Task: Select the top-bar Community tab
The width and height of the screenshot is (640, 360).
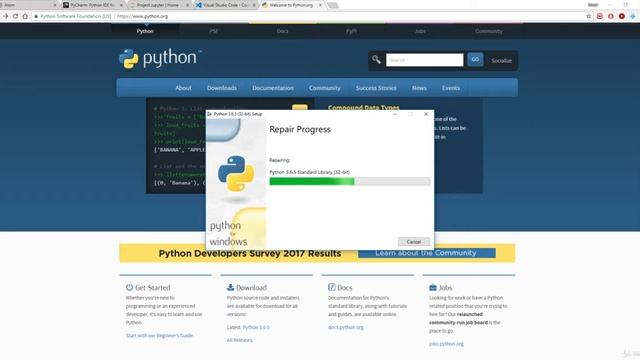Action: click(489, 31)
